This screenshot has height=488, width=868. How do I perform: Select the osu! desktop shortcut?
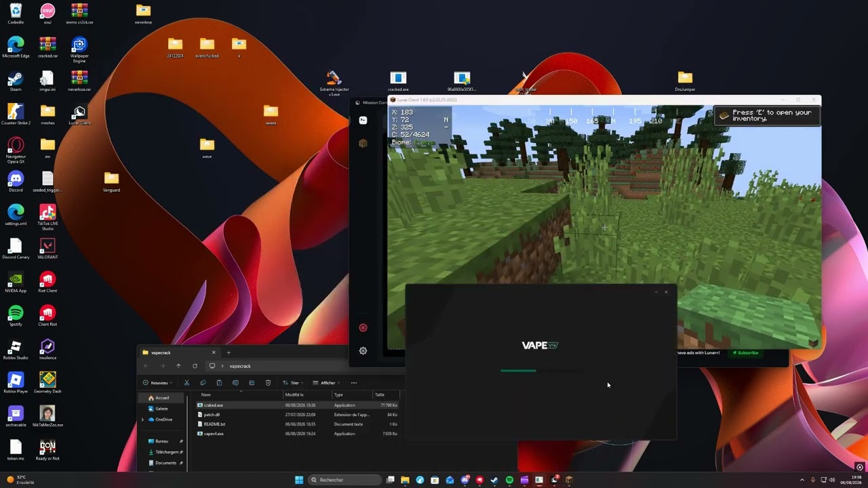click(x=47, y=14)
